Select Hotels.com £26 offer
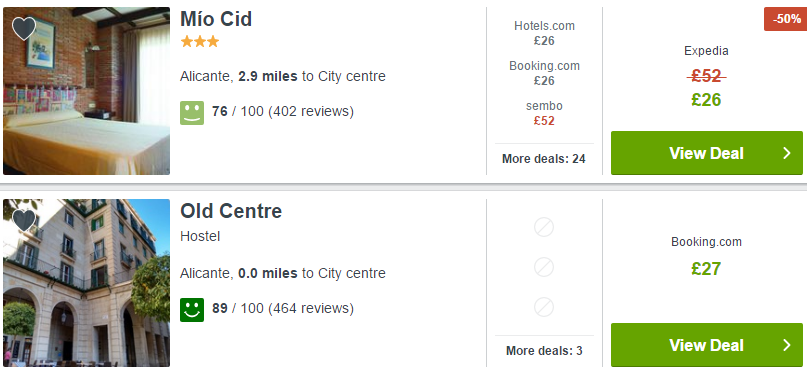The height and width of the screenshot is (369, 807). pyautogui.click(x=544, y=33)
